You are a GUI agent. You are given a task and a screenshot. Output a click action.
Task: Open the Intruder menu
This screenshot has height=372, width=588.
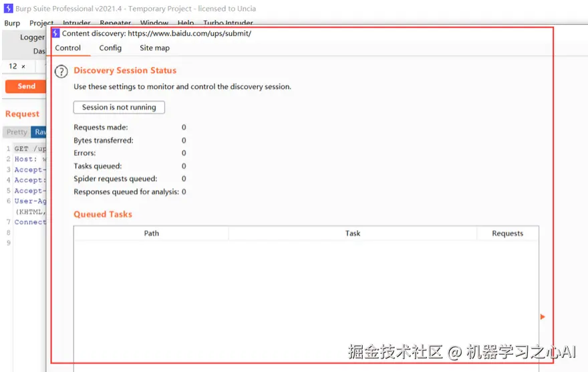click(x=76, y=23)
